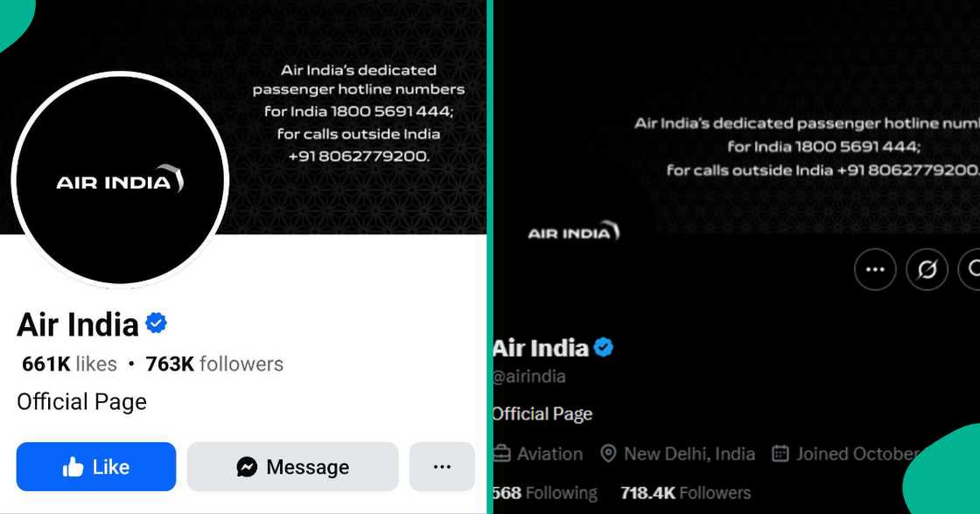Open the X profile's ellipsis menu

click(875, 269)
